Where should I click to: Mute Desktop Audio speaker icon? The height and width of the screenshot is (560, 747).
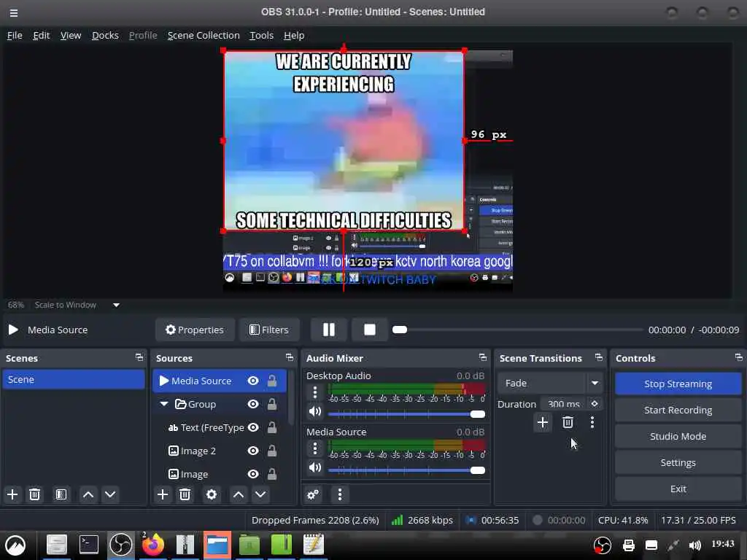[x=314, y=411]
